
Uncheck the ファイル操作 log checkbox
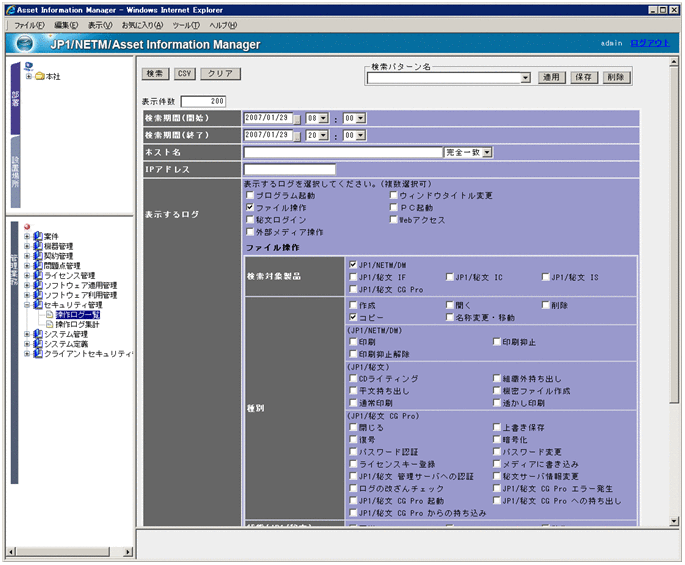click(250, 207)
